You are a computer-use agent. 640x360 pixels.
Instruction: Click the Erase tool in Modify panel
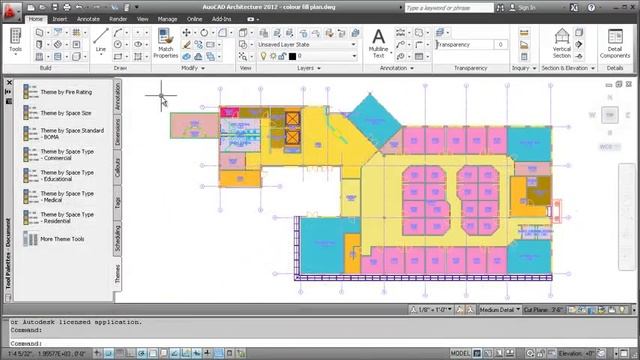tap(187, 44)
